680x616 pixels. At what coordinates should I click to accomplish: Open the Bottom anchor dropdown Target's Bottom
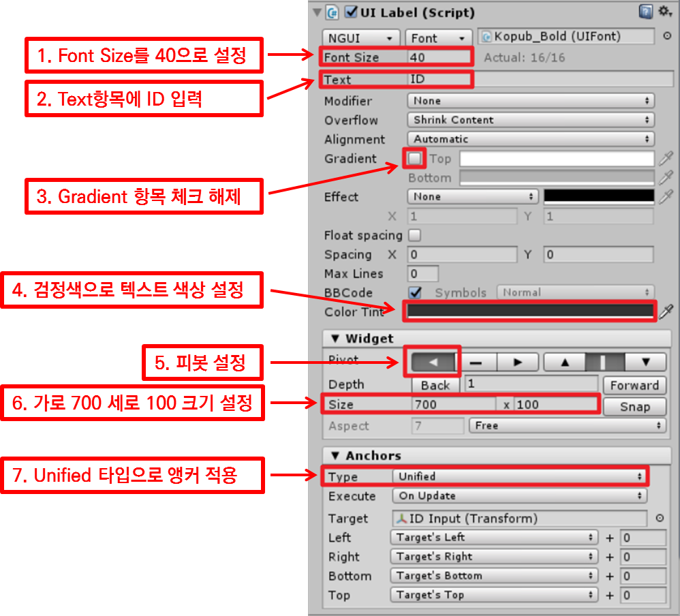pos(495,576)
